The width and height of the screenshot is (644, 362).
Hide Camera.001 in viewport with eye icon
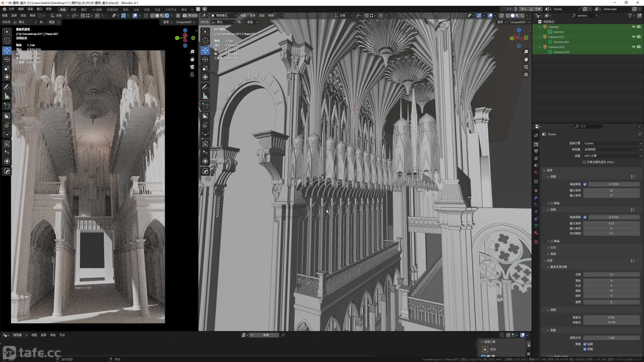(634, 37)
